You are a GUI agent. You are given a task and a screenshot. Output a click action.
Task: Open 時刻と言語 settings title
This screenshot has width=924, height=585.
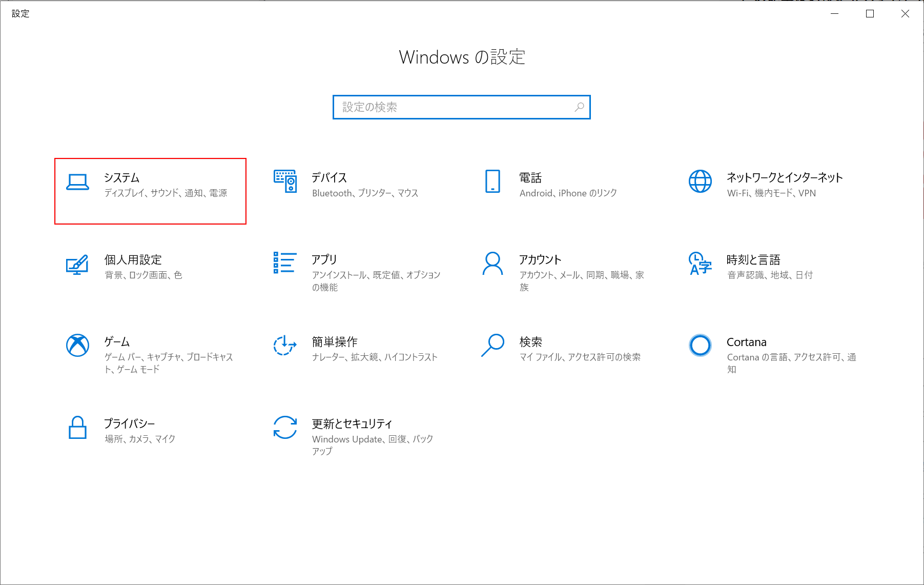pyautogui.click(x=753, y=260)
